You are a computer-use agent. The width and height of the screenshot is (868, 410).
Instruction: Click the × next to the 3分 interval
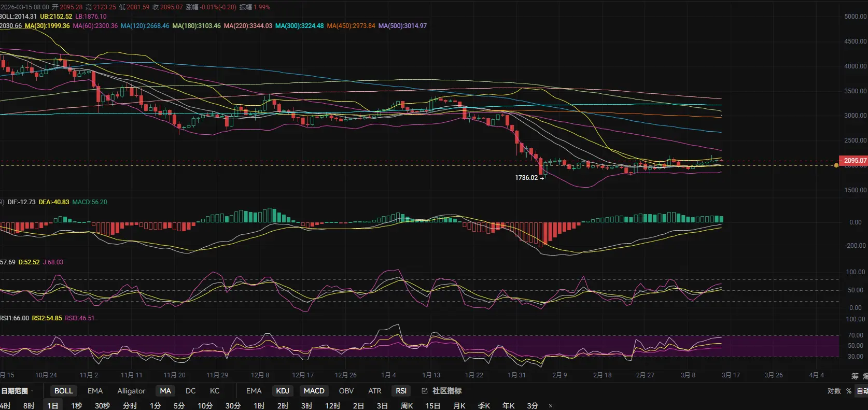551,406
